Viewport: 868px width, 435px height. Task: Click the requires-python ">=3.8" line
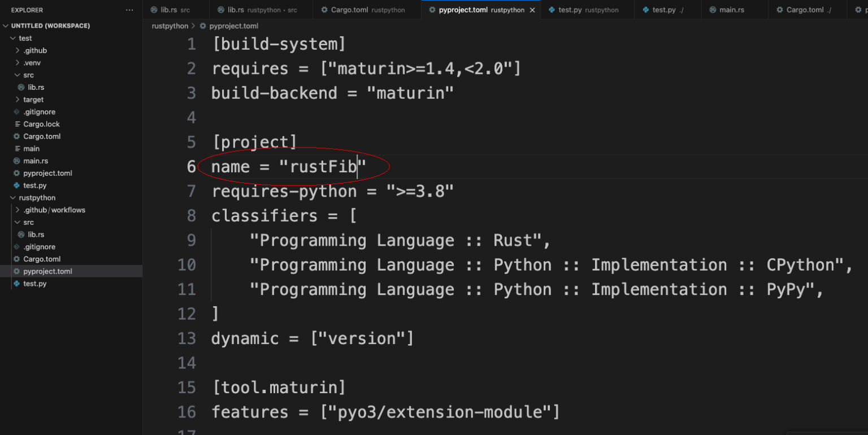pyautogui.click(x=333, y=191)
